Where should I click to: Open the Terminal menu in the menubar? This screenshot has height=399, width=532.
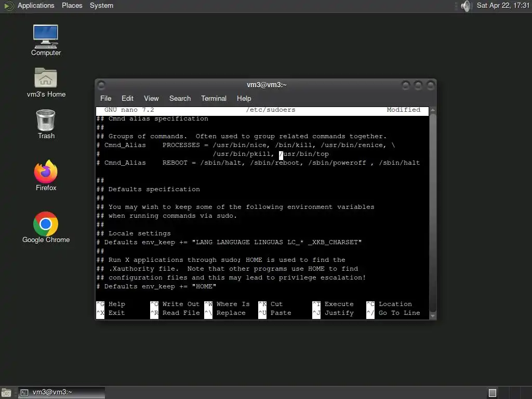click(x=214, y=98)
